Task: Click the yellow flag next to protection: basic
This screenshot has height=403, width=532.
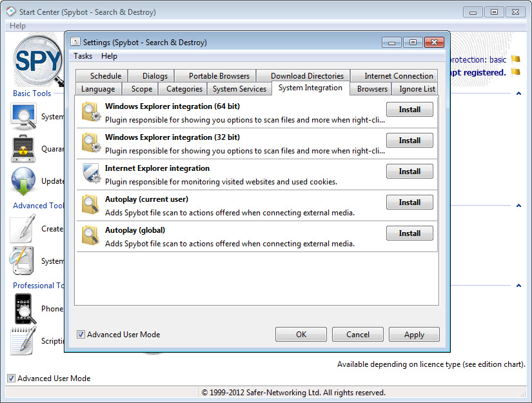Action: tap(516, 59)
